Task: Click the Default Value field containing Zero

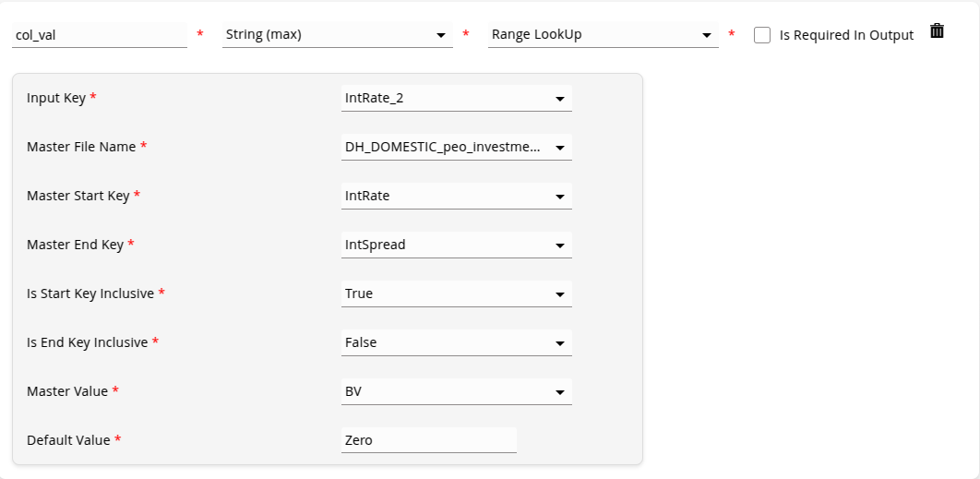Action: [429, 440]
